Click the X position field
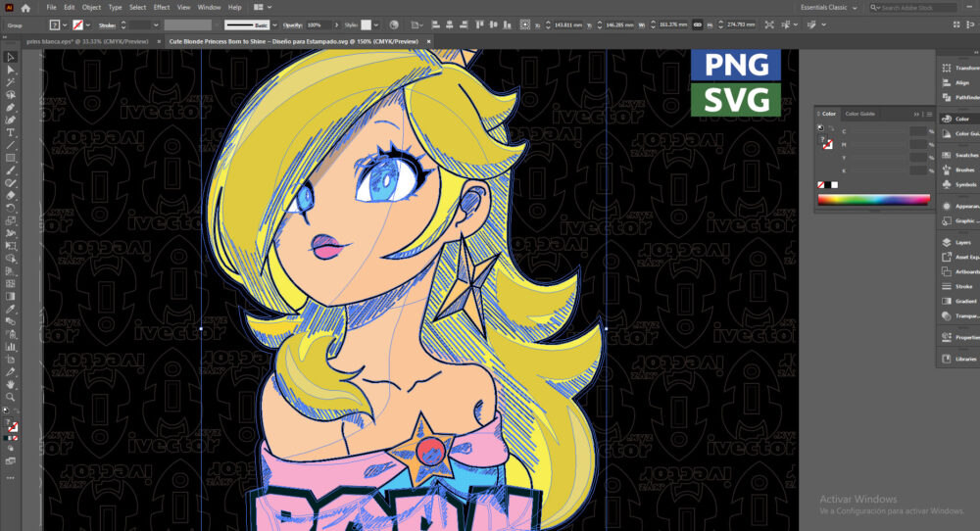980x531 pixels. 568,25
